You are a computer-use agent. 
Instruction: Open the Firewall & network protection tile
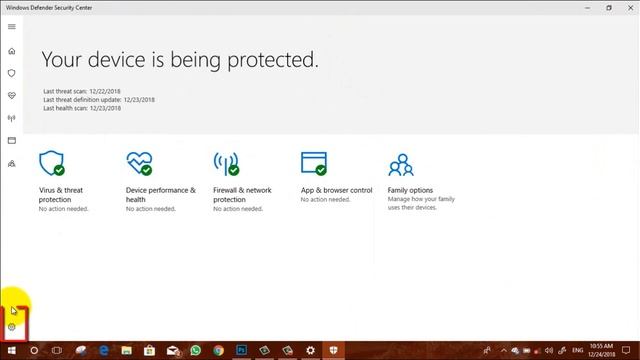(242, 181)
